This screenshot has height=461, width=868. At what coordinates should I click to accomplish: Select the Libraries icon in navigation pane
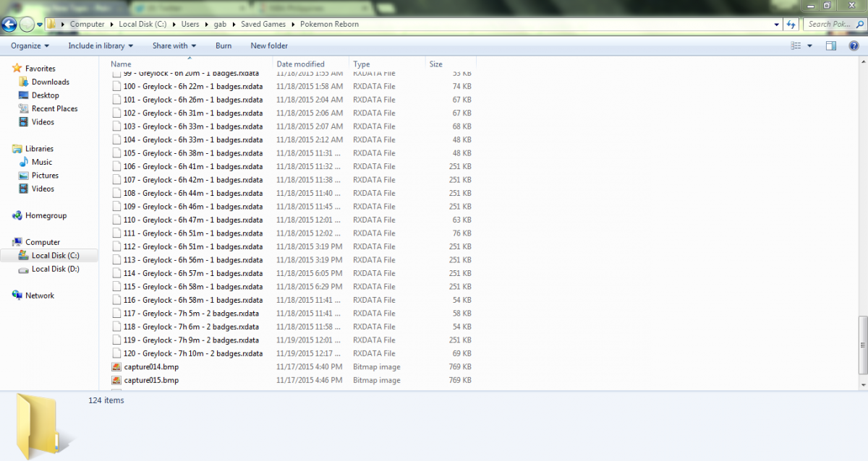tap(17, 149)
